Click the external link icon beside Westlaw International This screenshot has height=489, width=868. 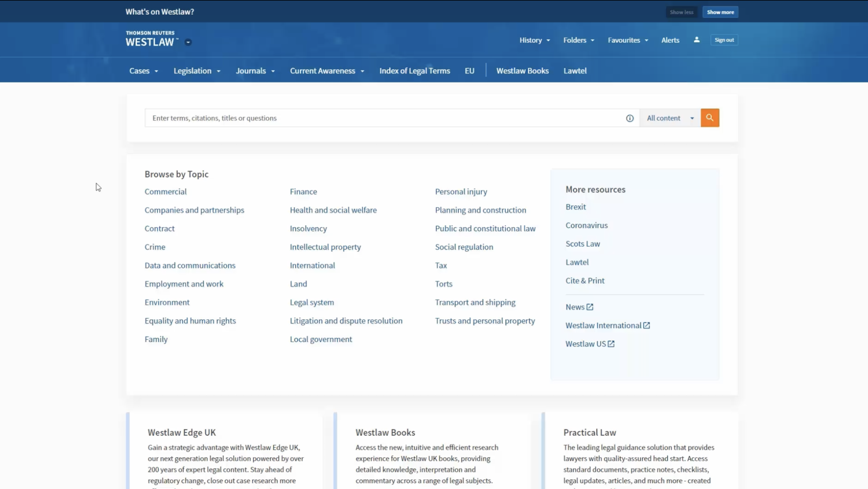tap(646, 326)
